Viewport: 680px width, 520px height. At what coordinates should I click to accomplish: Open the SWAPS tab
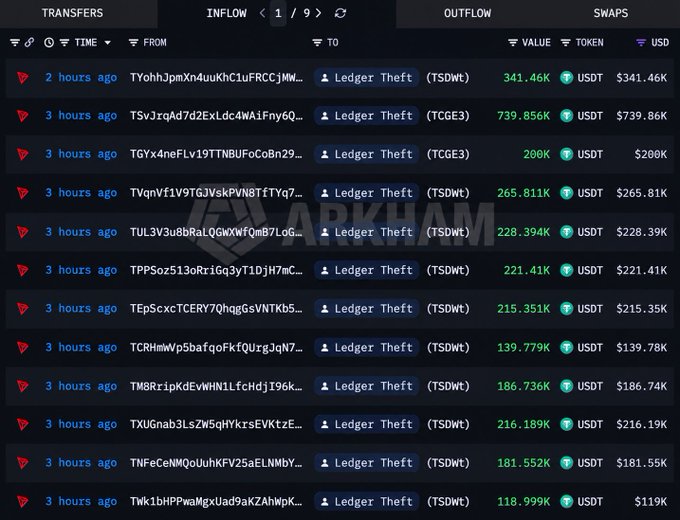click(611, 13)
